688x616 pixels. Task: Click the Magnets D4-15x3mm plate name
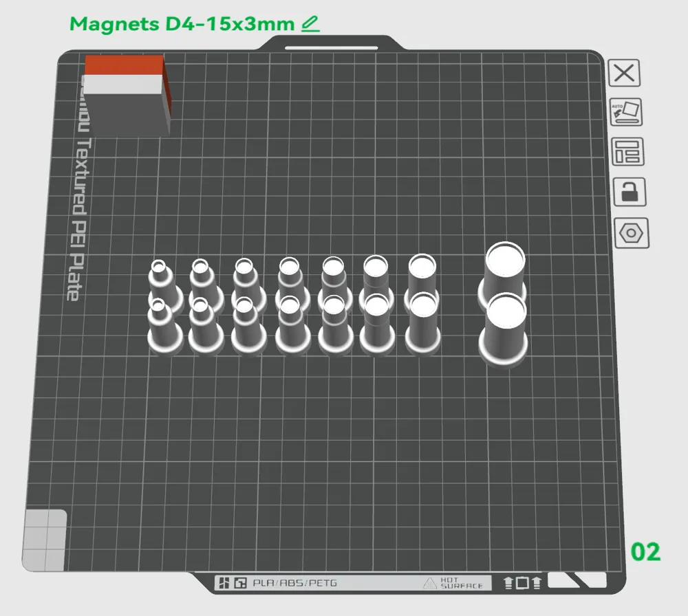(x=182, y=23)
